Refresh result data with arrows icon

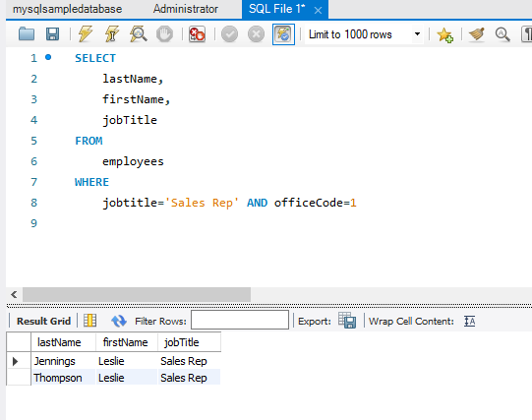[x=119, y=321]
